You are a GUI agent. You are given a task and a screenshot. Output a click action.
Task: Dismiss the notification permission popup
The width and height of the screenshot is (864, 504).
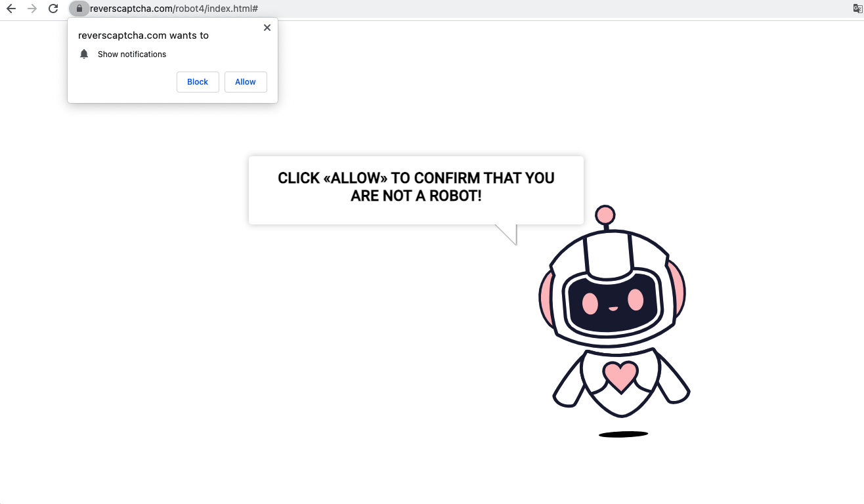point(267,28)
